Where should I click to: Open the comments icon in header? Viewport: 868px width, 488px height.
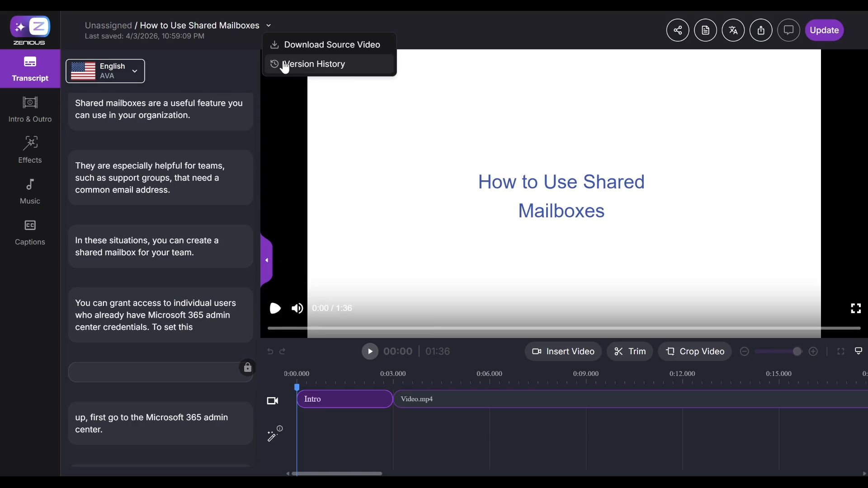pyautogui.click(x=788, y=30)
